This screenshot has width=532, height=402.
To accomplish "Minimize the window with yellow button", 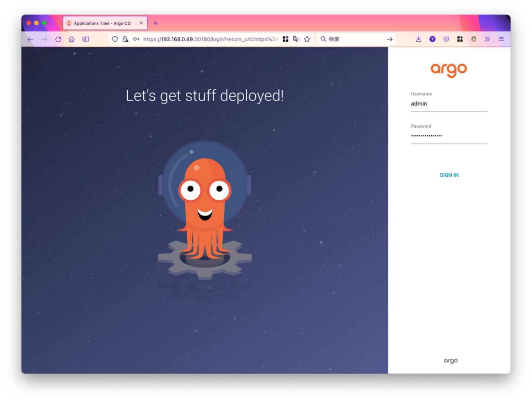I will (x=36, y=23).
